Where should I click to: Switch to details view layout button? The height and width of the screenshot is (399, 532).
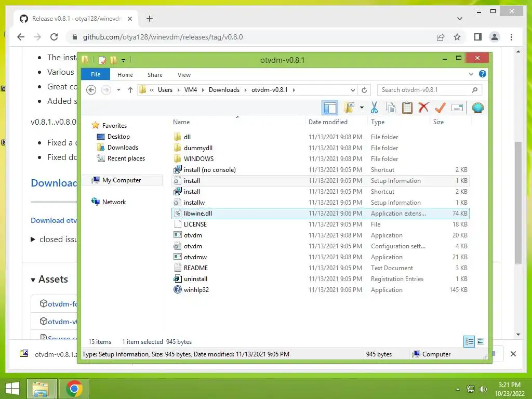469,341
